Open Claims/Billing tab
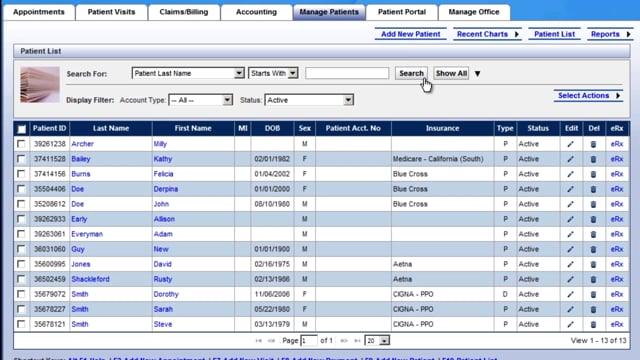 pos(184,12)
